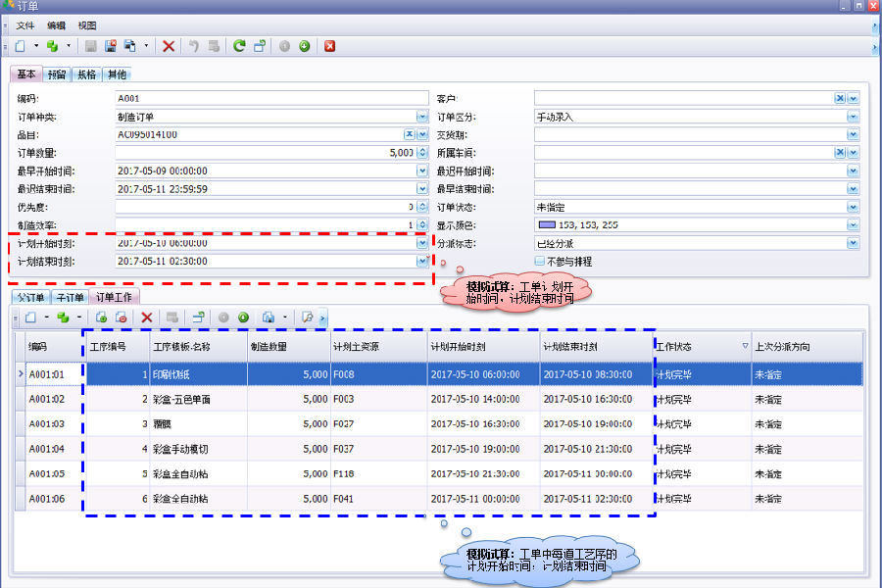Click the add-row icon in order work toolbar

[101, 318]
